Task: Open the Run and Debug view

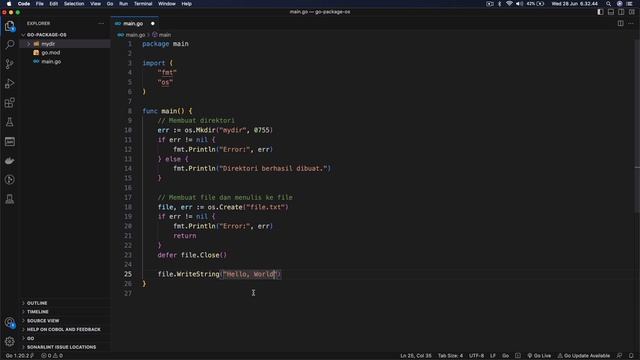Action: (10, 83)
